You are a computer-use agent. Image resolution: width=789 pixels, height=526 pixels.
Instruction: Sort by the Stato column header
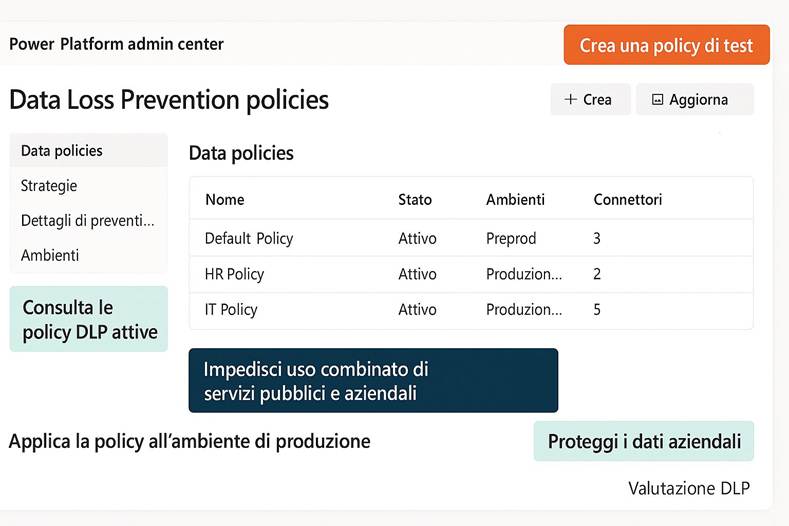tap(415, 200)
